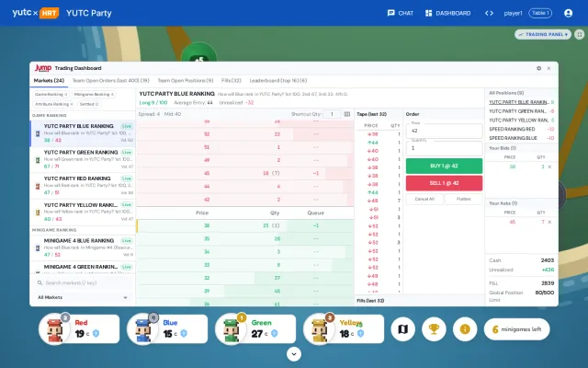Switch to the Fills (32) tab
The image size is (588, 368).
232,80
